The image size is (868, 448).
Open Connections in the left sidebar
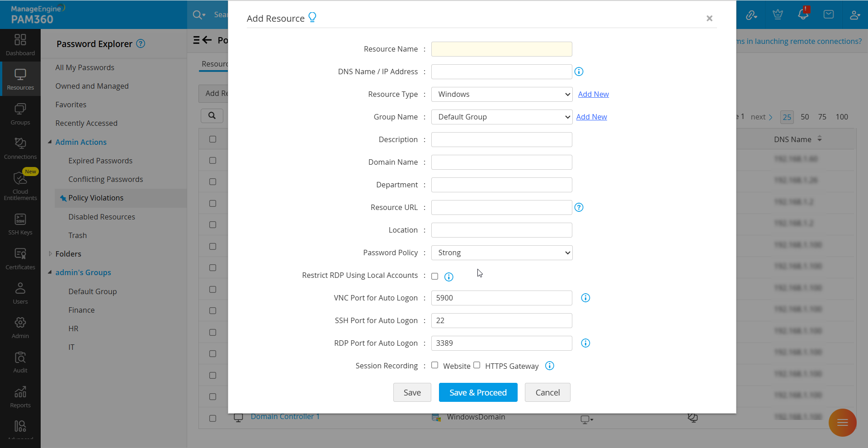pyautogui.click(x=20, y=148)
